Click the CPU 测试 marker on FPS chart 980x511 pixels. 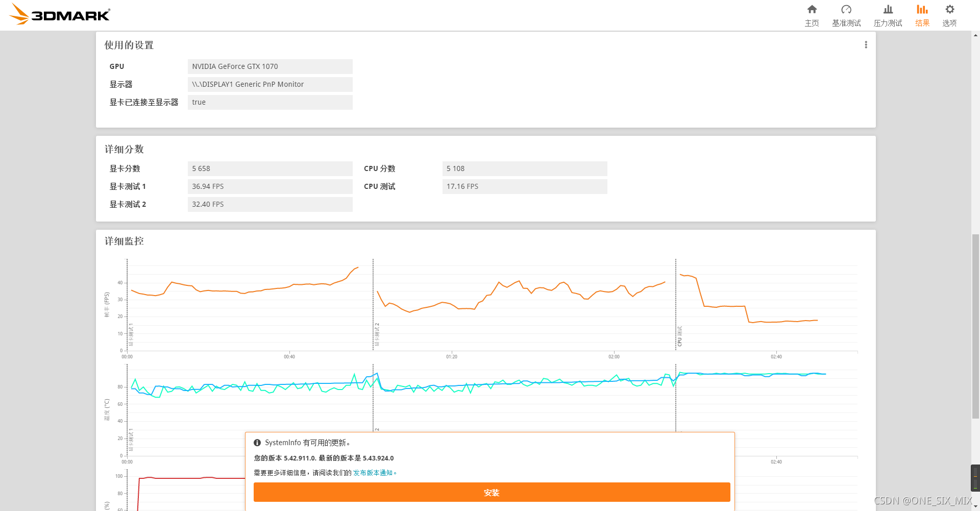679,336
